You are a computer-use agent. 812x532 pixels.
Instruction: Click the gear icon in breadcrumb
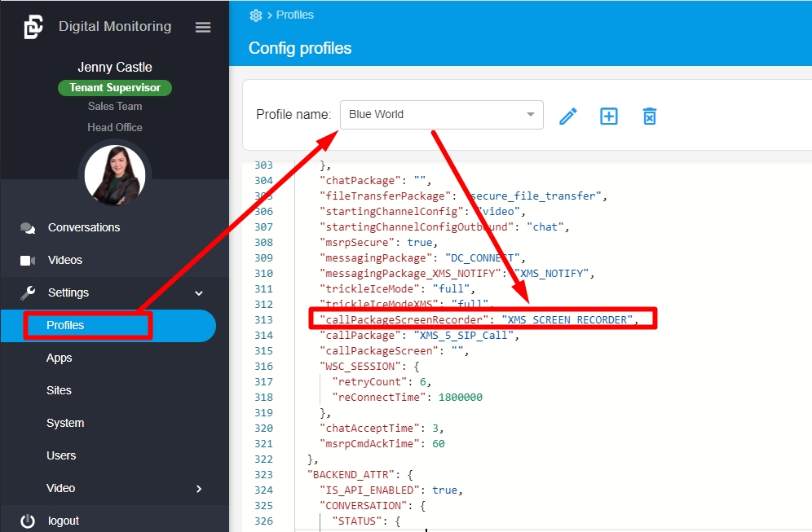[x=256, y=15]
